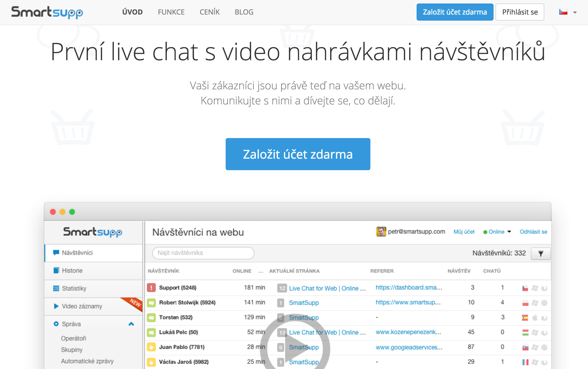Click the visitor filter funnel button
The width and height of the screenshot is (588, 369).
(x=541, y=254)
